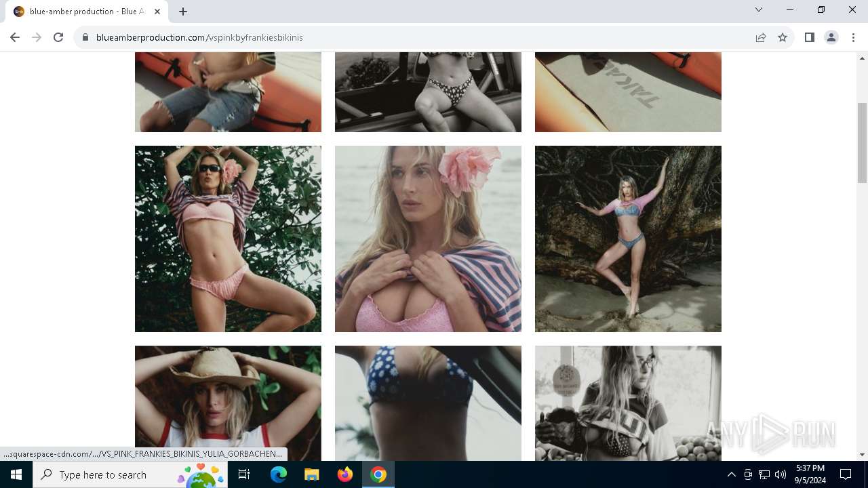Click the page vertical scrollbar thumb
Screen dimensions: 868x488
[x=862, y=142]
